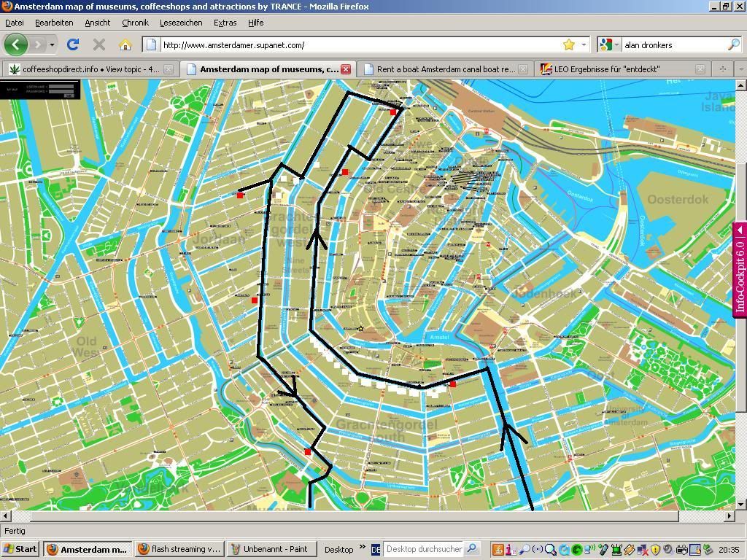The height and width of the screenshot is (560, 747).
Task: Click the Windows Start button
Action: (20, 549)
